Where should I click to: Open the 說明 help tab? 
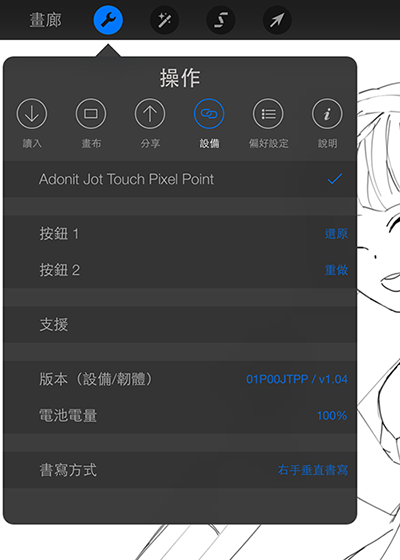point(327,123)
